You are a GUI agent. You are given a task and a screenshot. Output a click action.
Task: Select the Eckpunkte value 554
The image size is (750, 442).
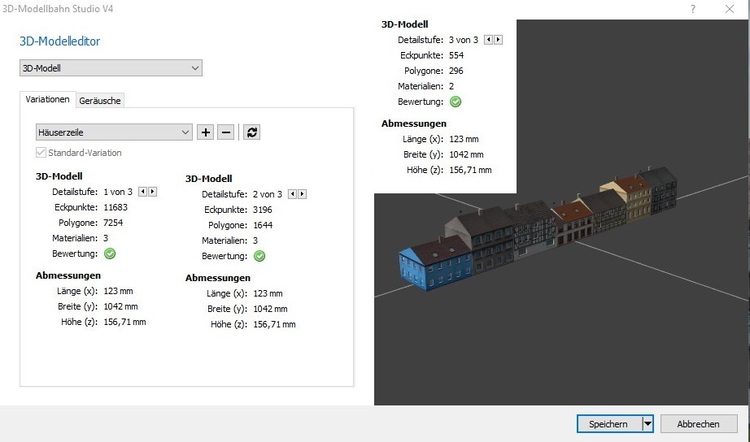pos(456,55)
